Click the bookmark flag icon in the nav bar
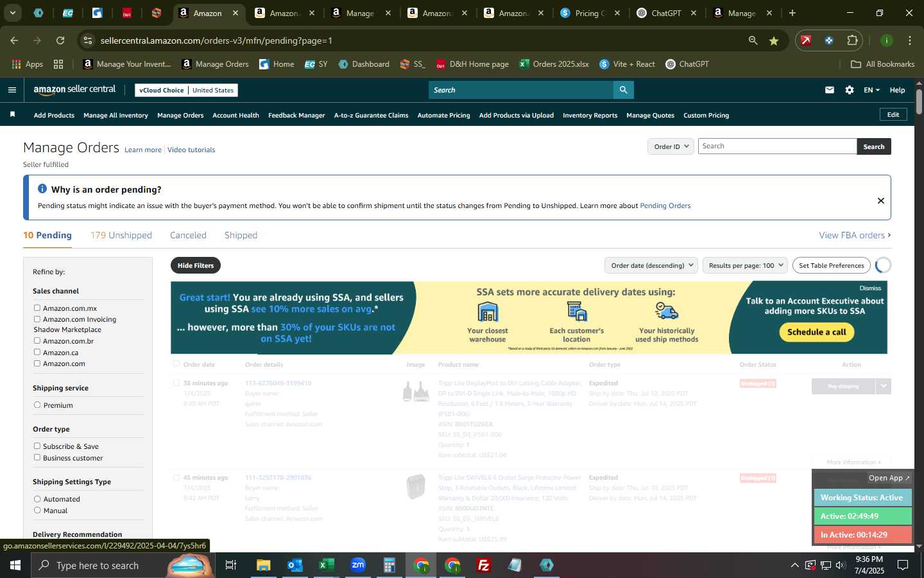Image resolution: width=924 pixels, height=578 pixels. pyautogui.click(x=12, y=114)
